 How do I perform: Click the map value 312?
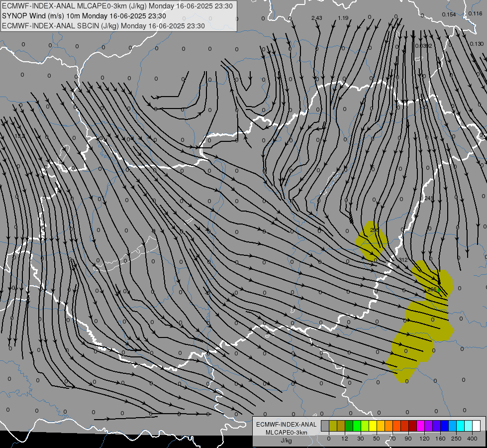click(x=403, y=260)
